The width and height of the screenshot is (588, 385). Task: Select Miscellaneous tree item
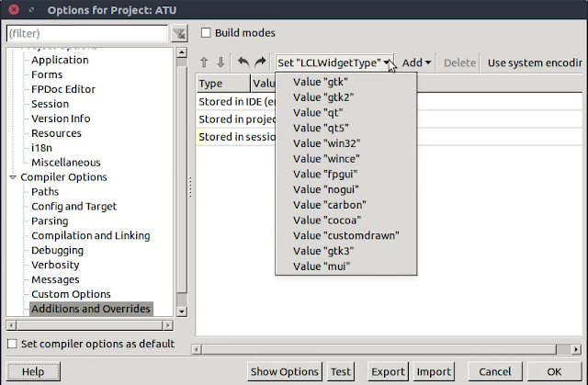pyautogui.click(x=66, y=163)
